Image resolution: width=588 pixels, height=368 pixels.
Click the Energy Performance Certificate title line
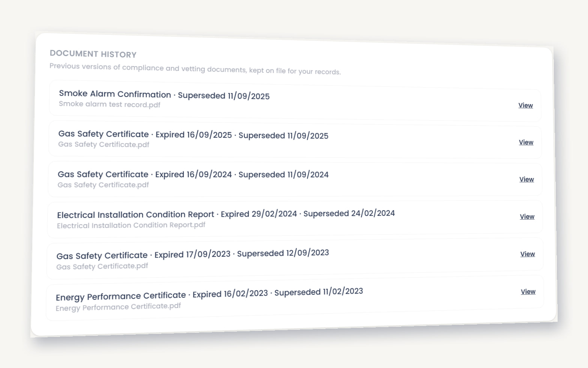point(209,294)
